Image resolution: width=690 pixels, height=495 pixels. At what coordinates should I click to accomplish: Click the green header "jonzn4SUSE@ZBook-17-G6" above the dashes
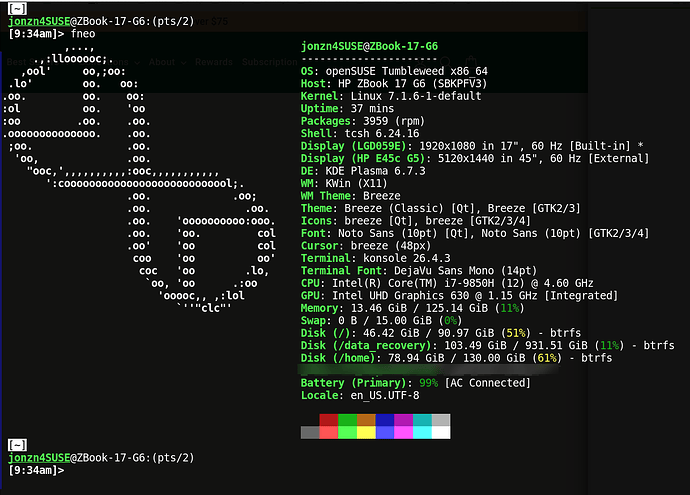pyautogui.click(x=369, y=46)
